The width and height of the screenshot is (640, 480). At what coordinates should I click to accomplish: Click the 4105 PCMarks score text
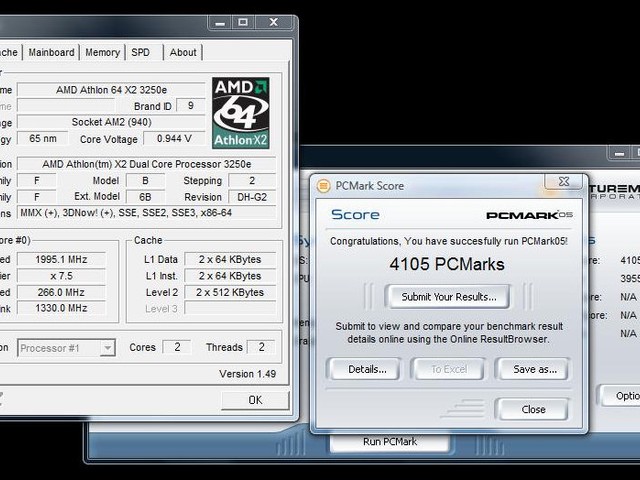pyautogui.click(x=447, y=264)
